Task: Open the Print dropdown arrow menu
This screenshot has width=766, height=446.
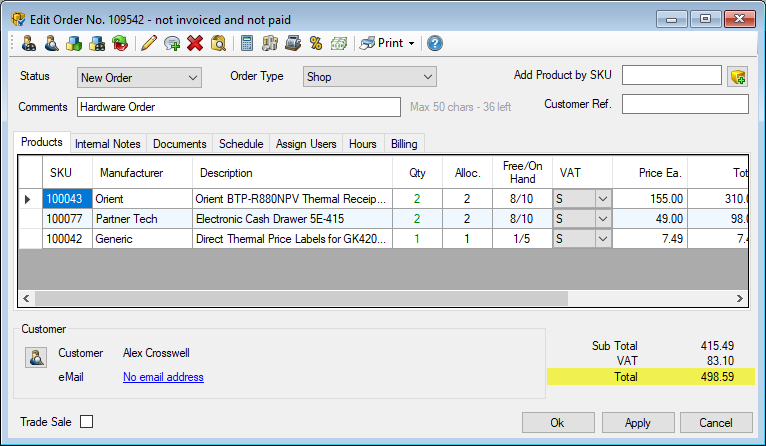Action: tap(411, 43)
